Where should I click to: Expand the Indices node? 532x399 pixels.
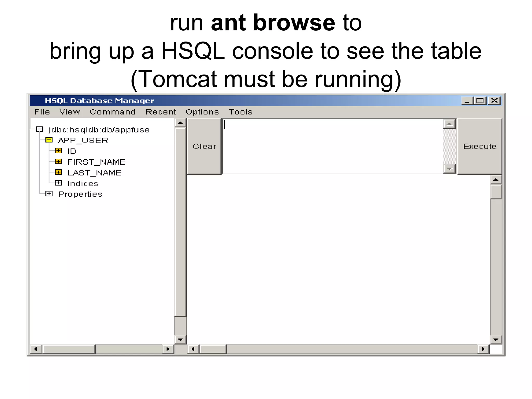pyautogui.click(x=58, y=183)
